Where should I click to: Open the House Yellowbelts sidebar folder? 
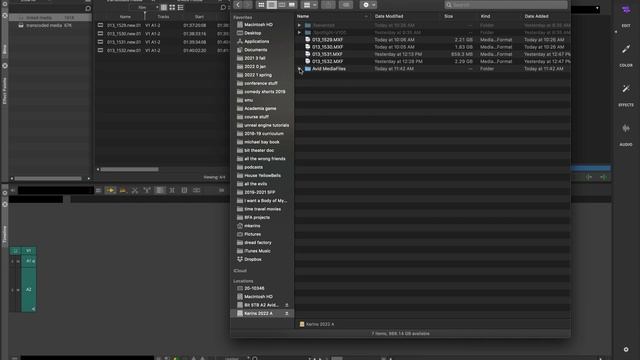262,175
